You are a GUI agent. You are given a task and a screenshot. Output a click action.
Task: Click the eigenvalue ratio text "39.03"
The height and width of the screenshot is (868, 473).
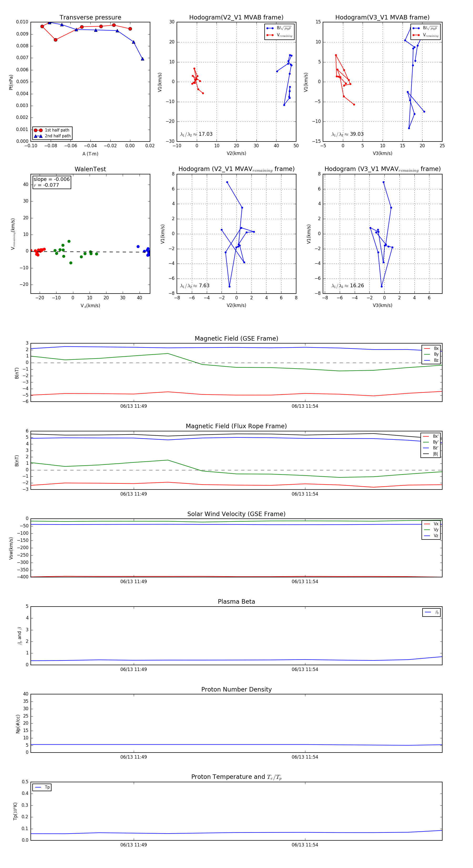click(x=357, y=134)
